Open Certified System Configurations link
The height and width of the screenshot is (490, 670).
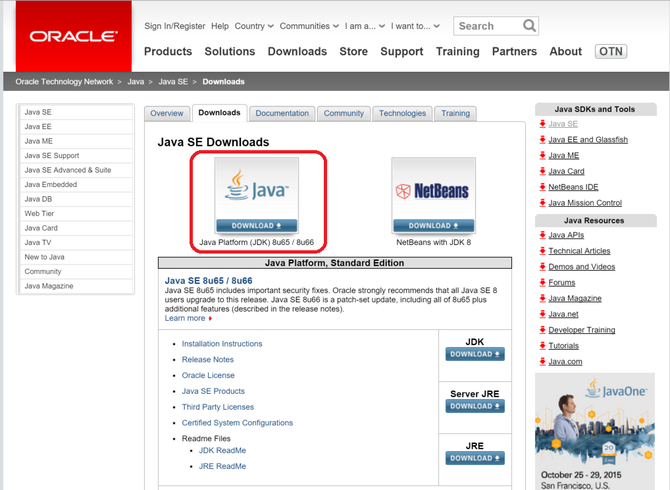point(237,423)
